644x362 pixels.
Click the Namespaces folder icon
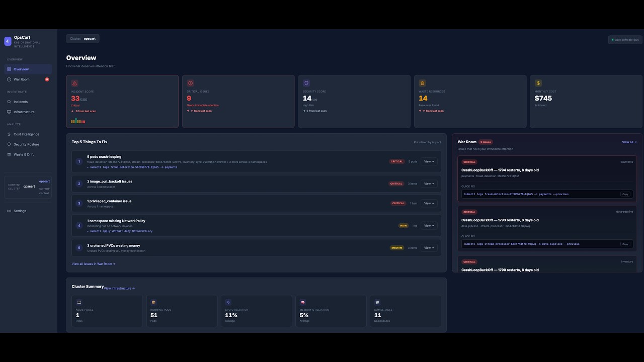click(377, 302)
